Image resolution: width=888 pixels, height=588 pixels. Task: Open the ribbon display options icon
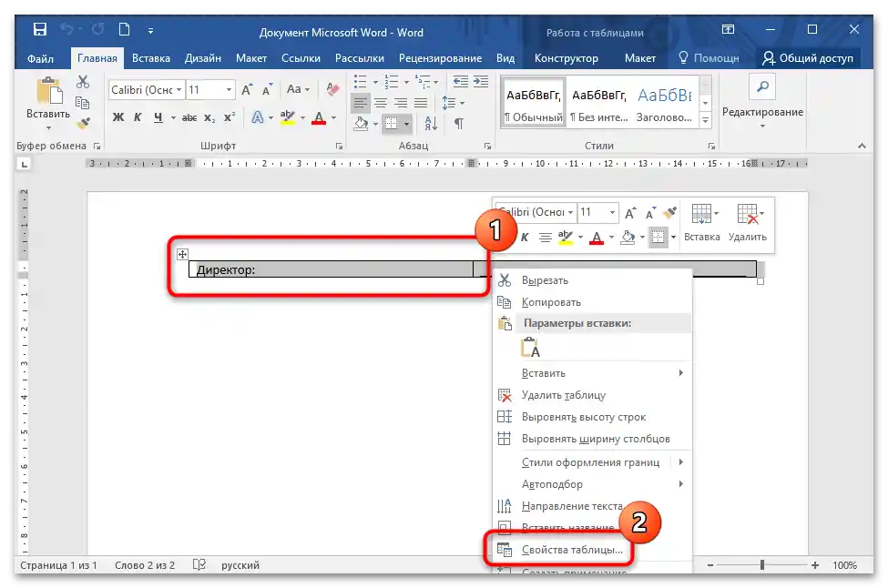click(x=729, y=29)
